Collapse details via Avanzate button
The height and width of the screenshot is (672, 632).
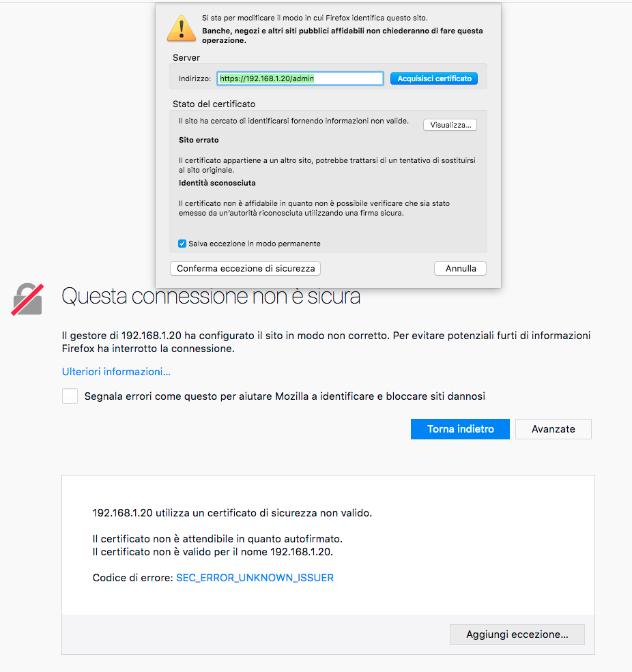(553, 429)
